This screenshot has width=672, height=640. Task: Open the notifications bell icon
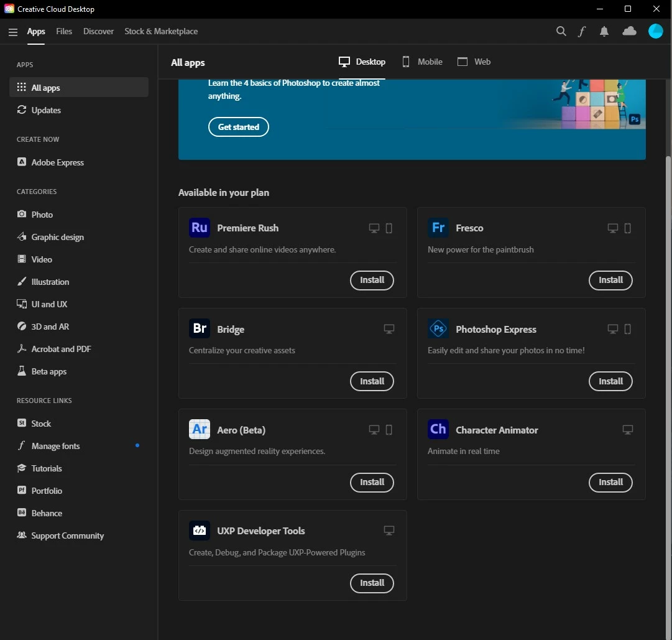coord(604,31)
